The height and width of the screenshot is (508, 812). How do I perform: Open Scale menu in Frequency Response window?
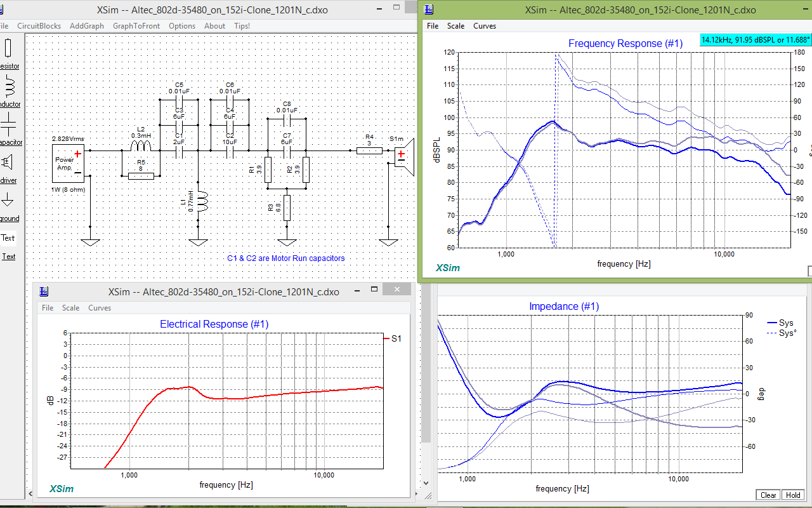coord(455,26)
